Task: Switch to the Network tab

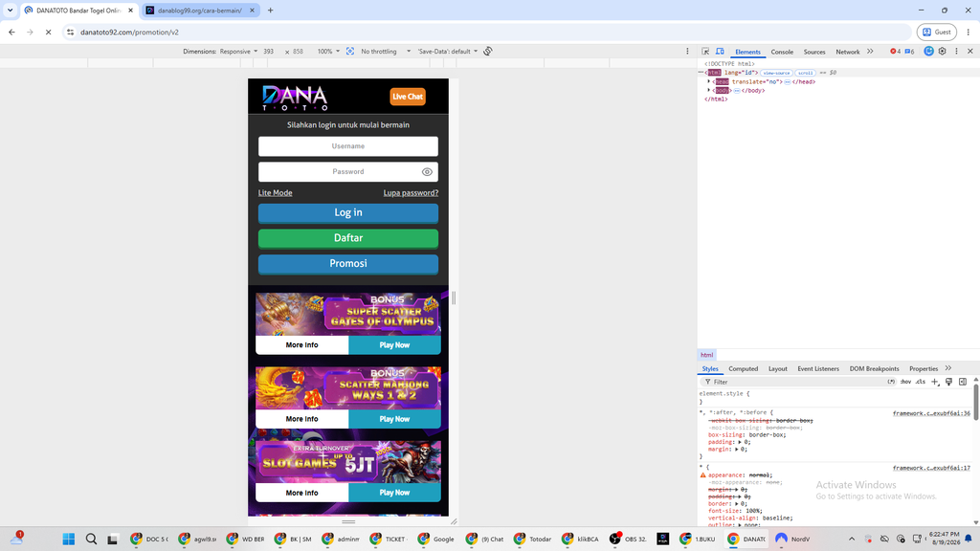Action: tap(848, 52)
